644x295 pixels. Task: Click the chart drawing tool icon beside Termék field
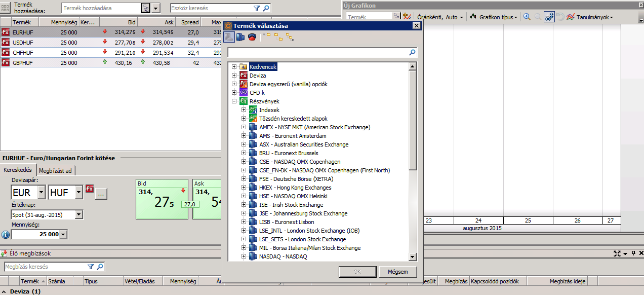407,17
